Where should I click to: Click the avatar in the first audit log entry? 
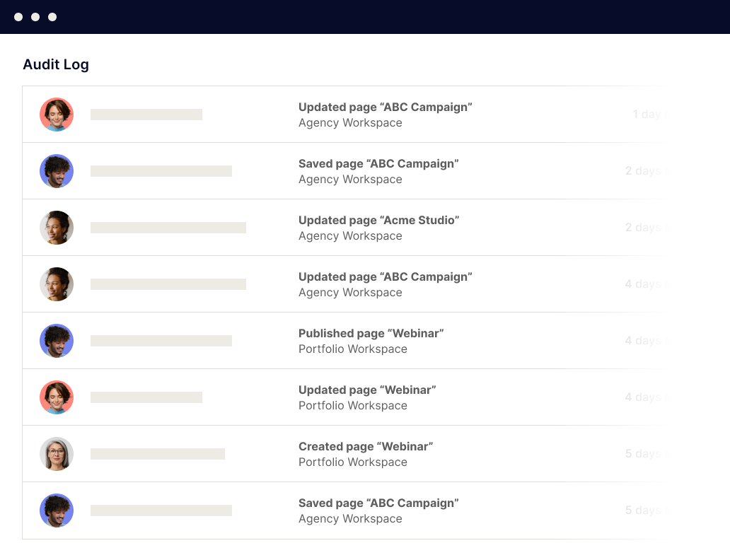pos(57,115)
